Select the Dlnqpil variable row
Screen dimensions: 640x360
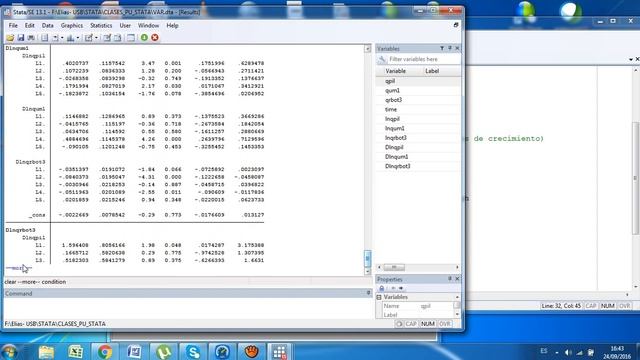click(x=418, y=147)
